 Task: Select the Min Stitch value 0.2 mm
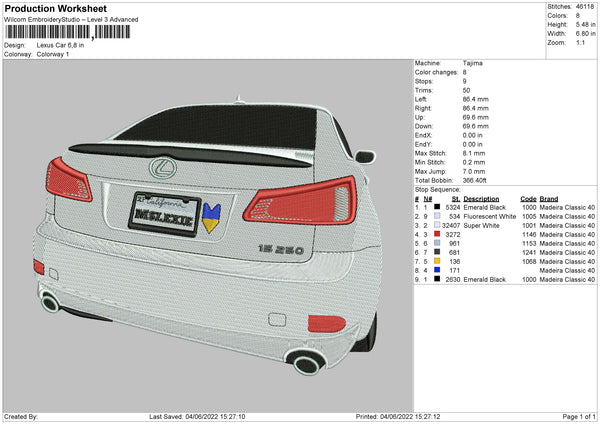point(474,162)
